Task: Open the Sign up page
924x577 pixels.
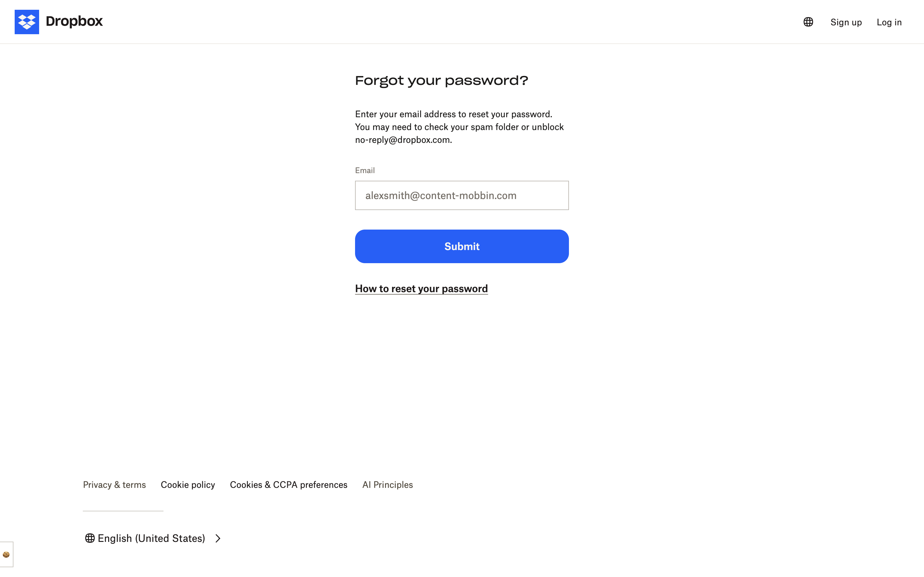Action: pos(846,22)
